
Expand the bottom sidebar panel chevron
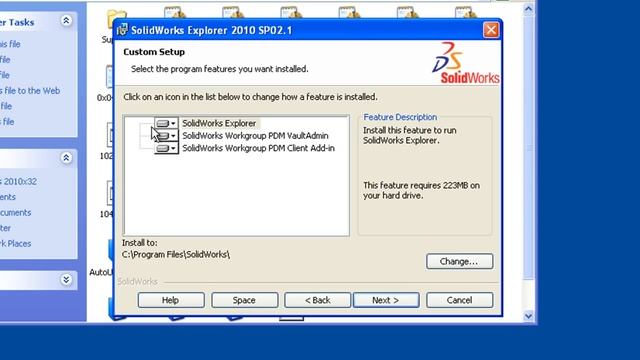pos(66,280)
